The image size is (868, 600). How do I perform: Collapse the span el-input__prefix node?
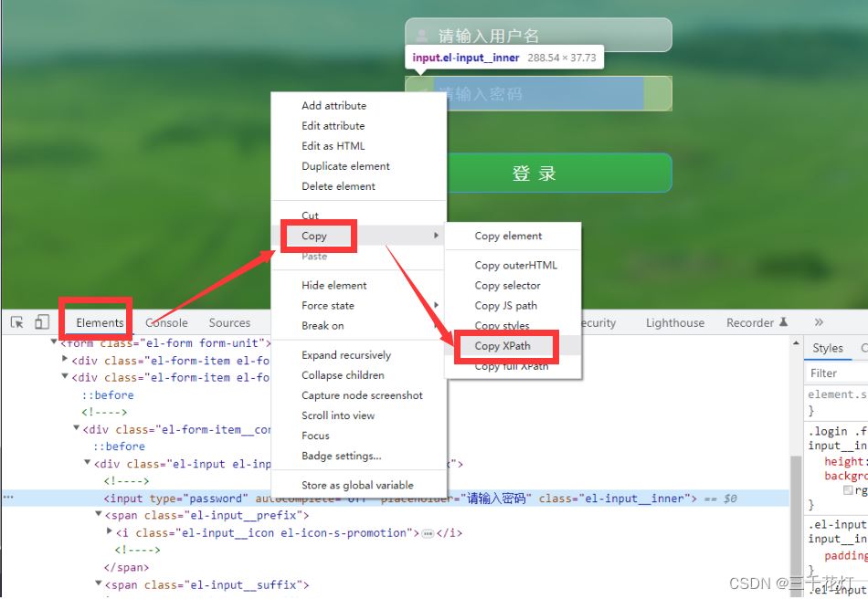(x=99, y=516)
